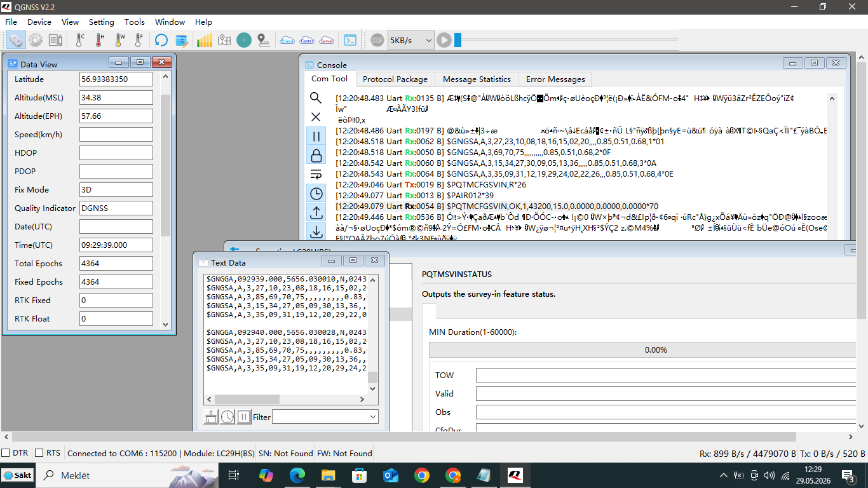Open the signal strength bars view
Screen dimensions: 868x488
coord(204,40)
